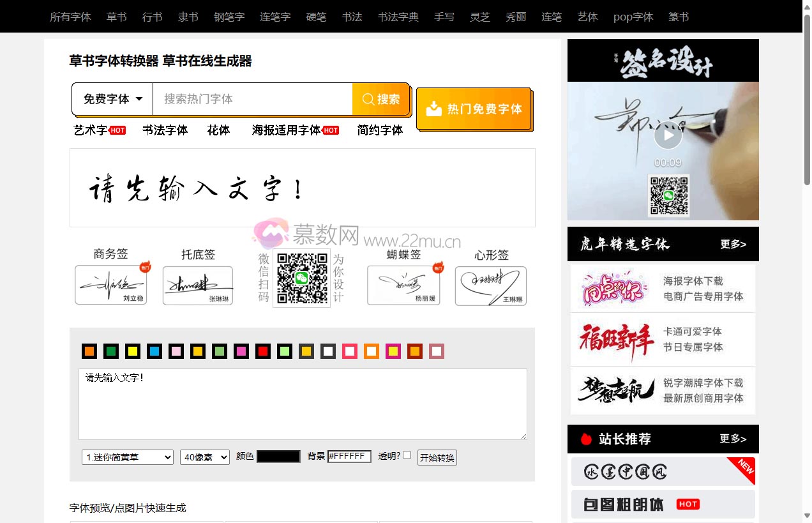Image resolution: width=812 pixels, height=523 pixels.
Task: Open the font dropdown showing 1.迷你简黄草
Action: click(x=127, y=457)
